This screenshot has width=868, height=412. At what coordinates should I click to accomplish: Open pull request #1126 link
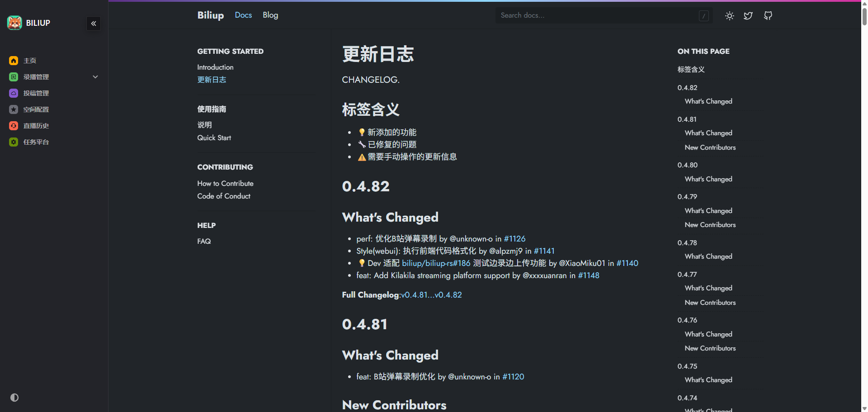coord(514,238)
